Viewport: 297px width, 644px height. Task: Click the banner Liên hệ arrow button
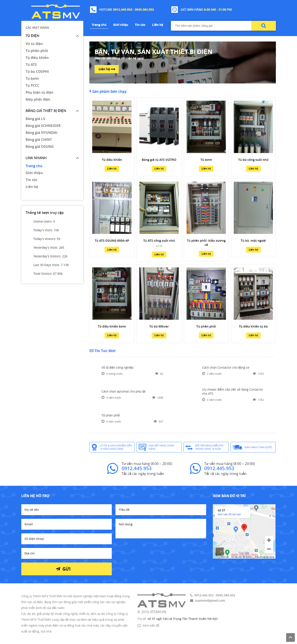tap(107, 69)
